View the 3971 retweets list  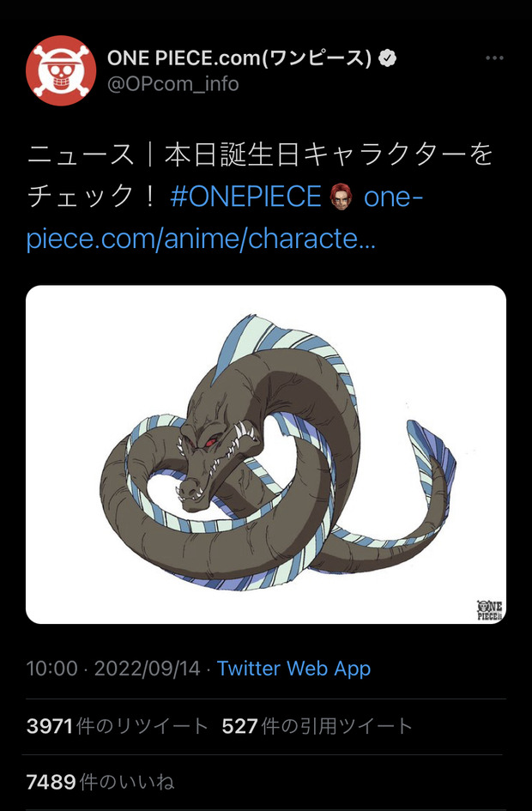click(x=117, y=726)
